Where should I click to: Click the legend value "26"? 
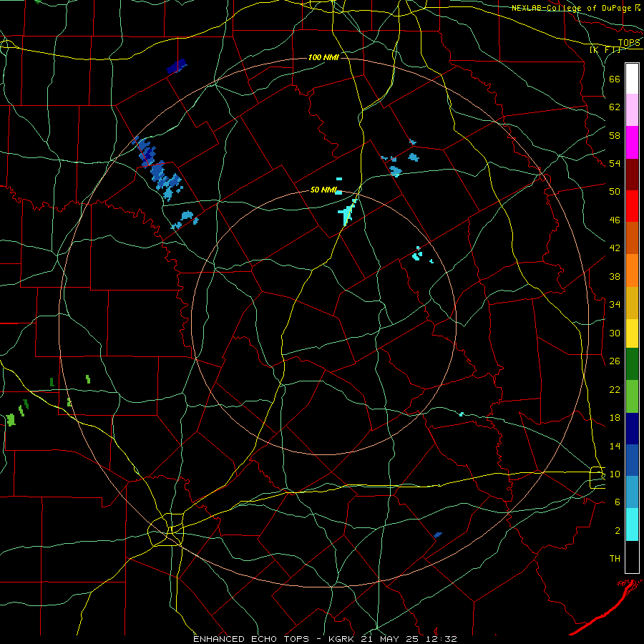615,361
